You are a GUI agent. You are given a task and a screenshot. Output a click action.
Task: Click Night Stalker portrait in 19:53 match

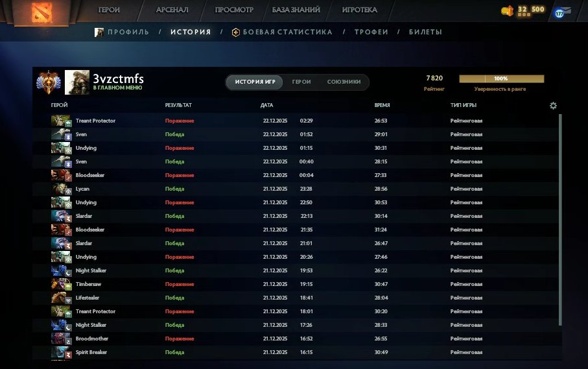pos(61,270)
